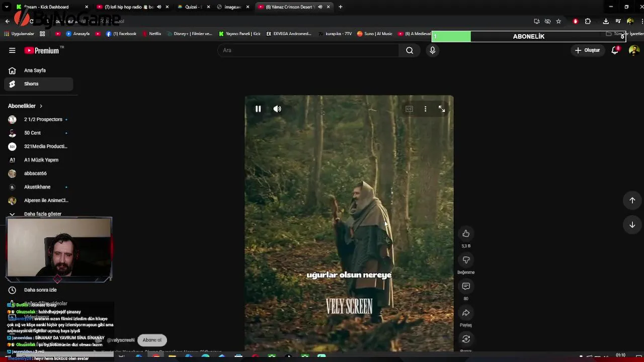The image size is (644, 362).
Task: Go to the next Short
Action: point(632,225)
